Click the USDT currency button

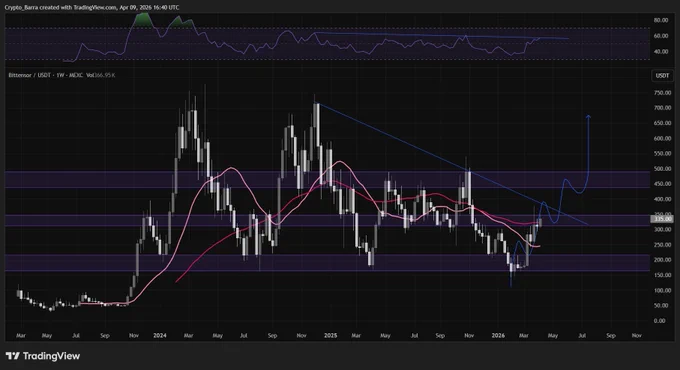tap(662, 75)
